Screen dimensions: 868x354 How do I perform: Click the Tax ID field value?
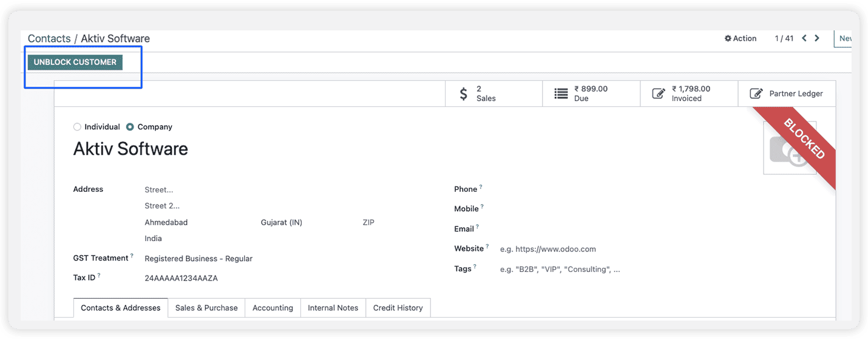[x=181, y=278]
